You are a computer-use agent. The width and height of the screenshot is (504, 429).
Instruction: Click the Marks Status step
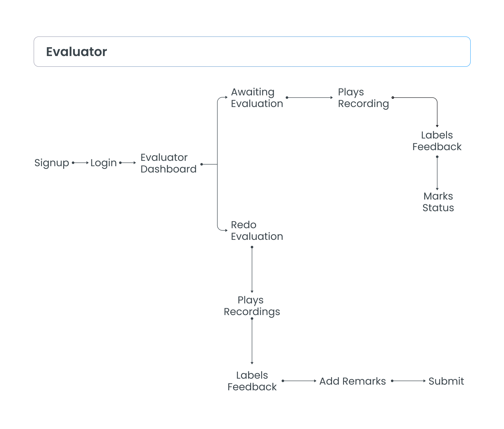(438, 202)
